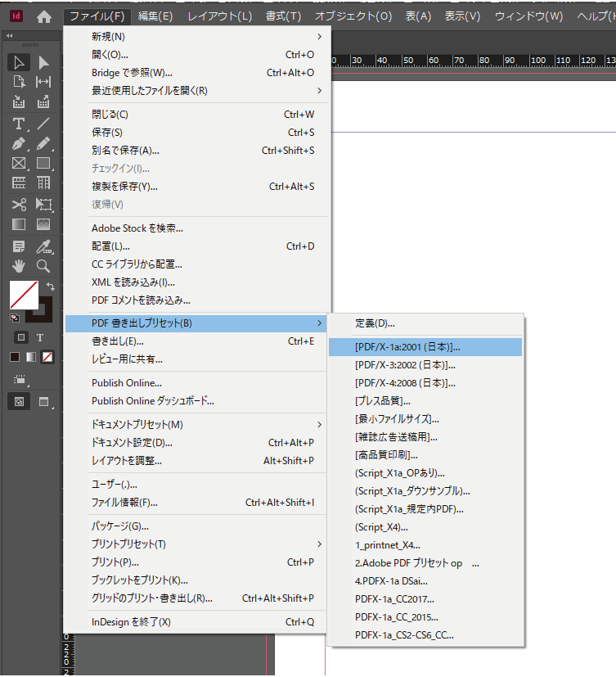Select the Rectangle tool
616x677 pixels.
43,163
